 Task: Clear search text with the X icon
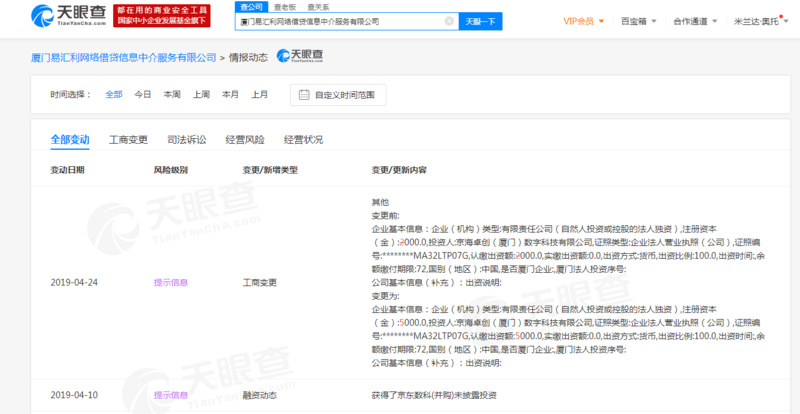[449, 21]
